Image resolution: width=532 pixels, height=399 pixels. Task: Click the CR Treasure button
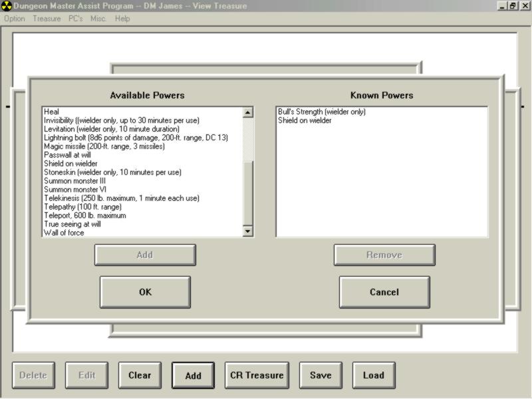(257, 375)
